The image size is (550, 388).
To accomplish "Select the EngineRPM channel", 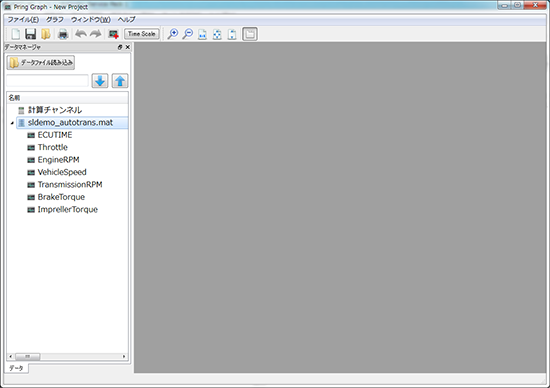I will 58,160.
